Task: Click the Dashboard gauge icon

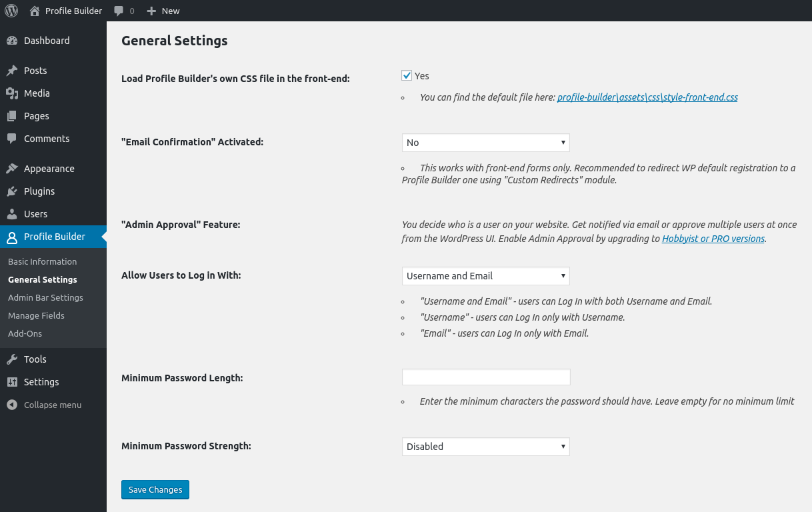Action: tap(12, 41)
